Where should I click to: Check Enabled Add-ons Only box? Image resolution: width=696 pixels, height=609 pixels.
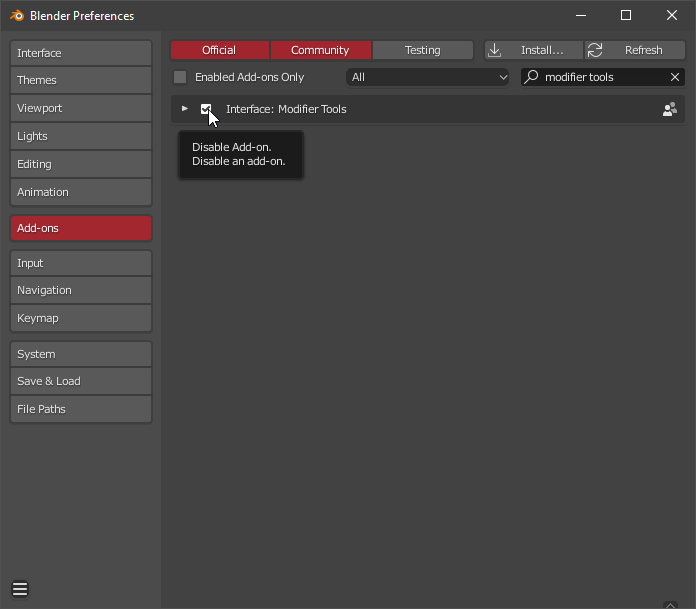(x=180, y=77)
